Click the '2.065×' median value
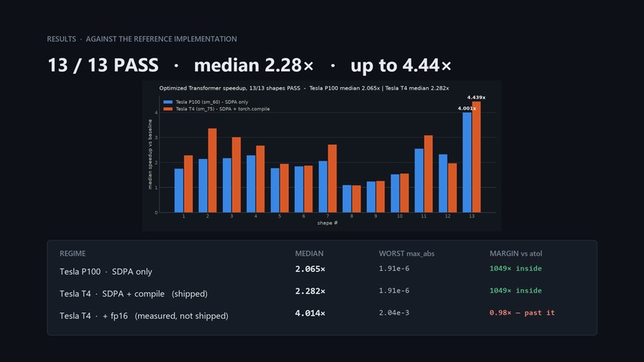This screenshot has height=362, width=644. [x=310, y=269]
